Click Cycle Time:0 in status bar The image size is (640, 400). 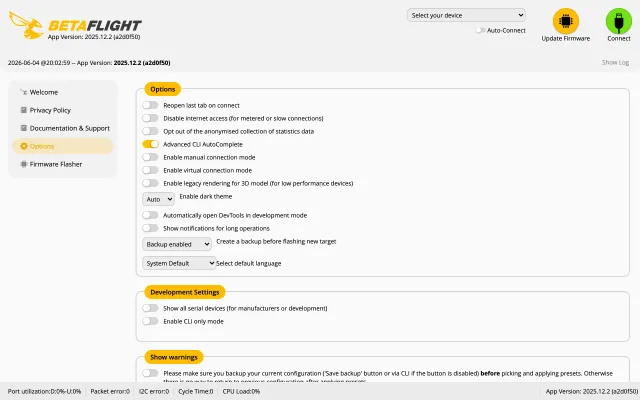pyautogui.click(x=196, y=391)
